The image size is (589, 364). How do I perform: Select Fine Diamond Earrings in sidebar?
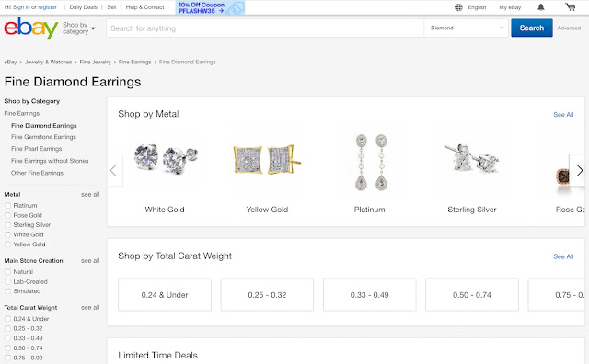(x=44, y=125)
